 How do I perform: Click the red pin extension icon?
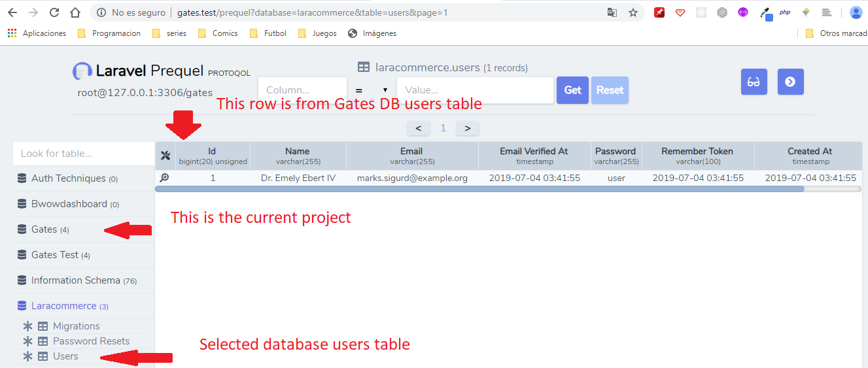coord(659,12)
